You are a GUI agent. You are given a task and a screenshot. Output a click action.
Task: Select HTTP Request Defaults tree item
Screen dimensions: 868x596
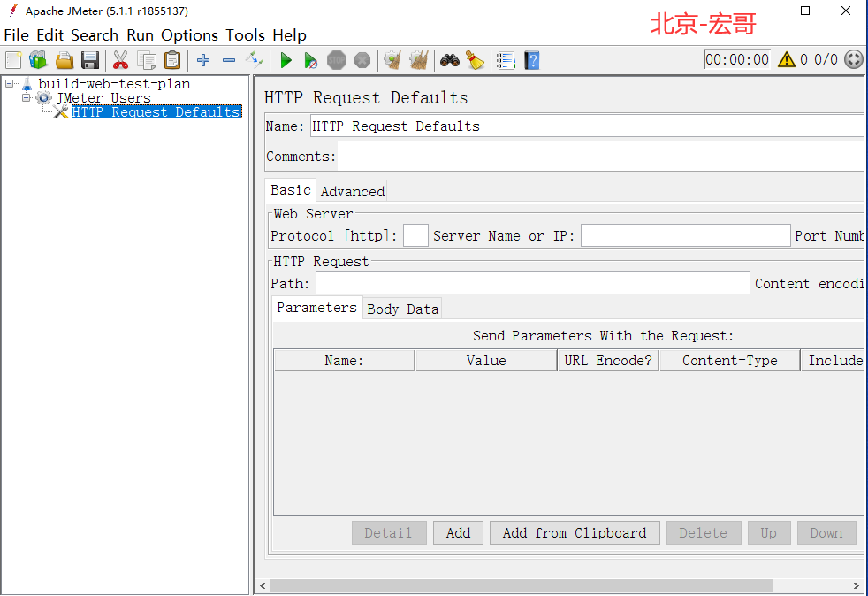click(156, 112)
